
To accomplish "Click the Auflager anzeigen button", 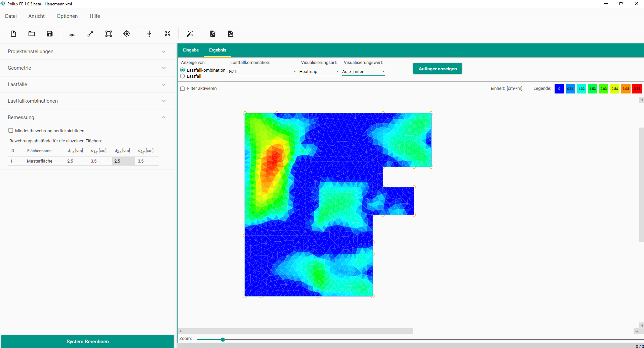I will coord(437,69).
